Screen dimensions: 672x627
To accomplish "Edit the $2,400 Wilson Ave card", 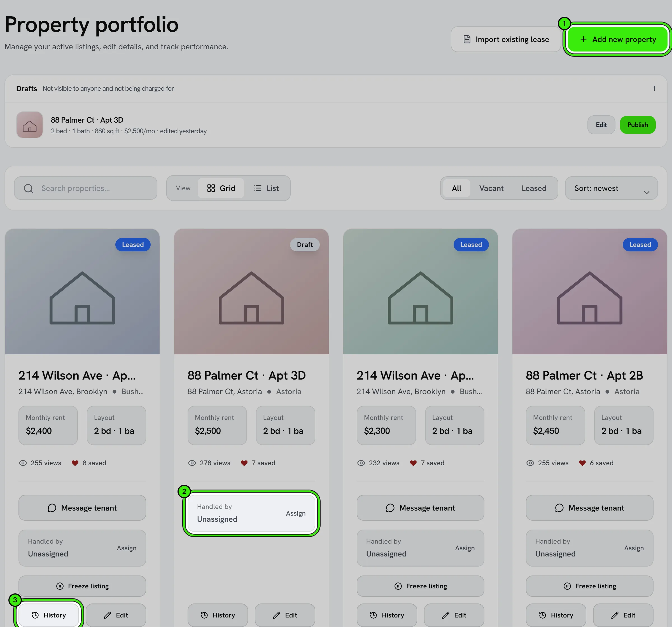I will pyautogui.click(x=116, y=615).
